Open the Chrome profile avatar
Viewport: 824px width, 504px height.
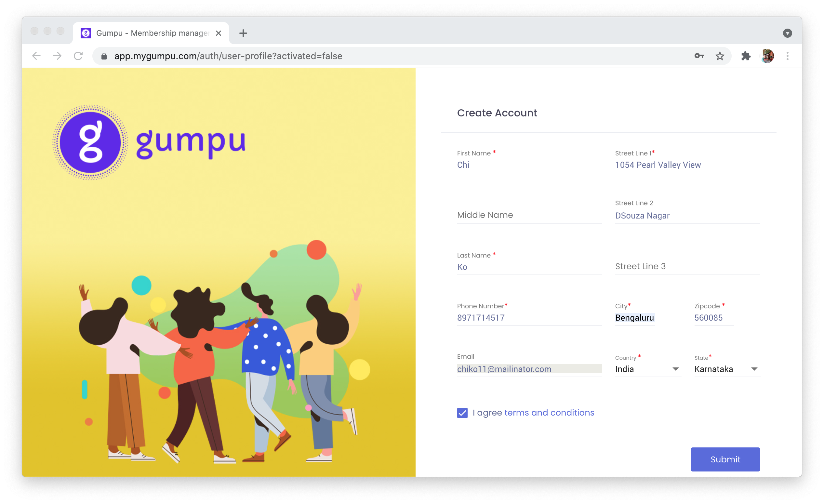pyautogui.click(x=767, y=56)
